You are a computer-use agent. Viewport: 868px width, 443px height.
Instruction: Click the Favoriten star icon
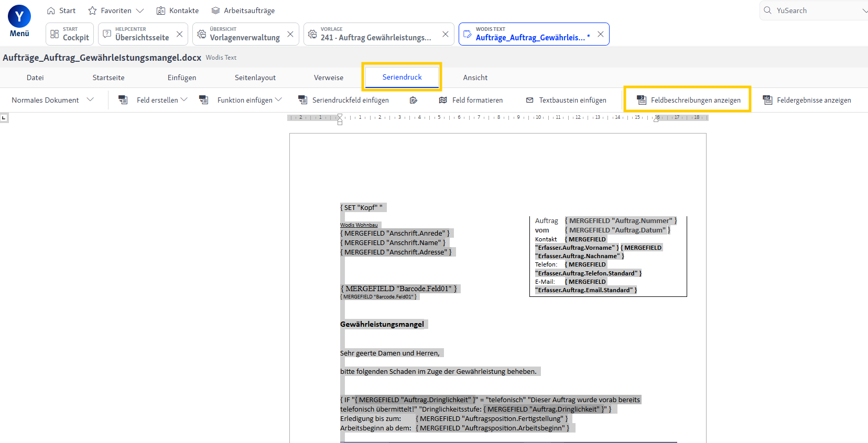[x=92, y=10]
